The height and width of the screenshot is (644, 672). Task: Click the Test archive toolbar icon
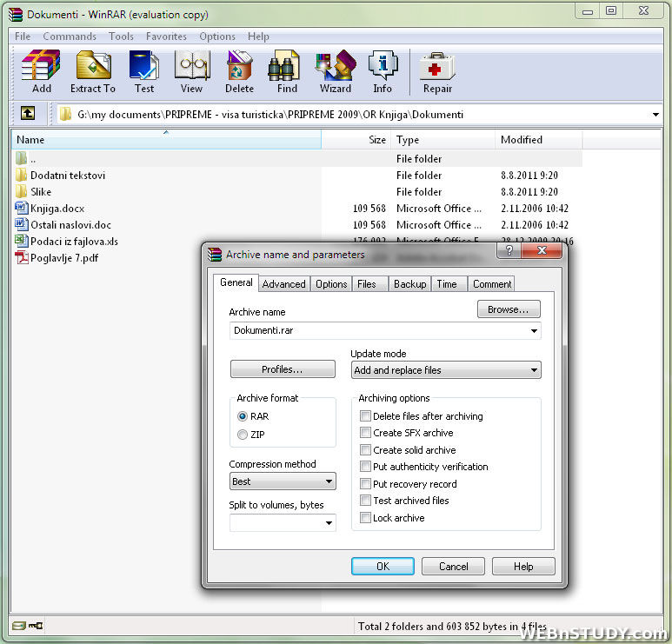point(144,65)
